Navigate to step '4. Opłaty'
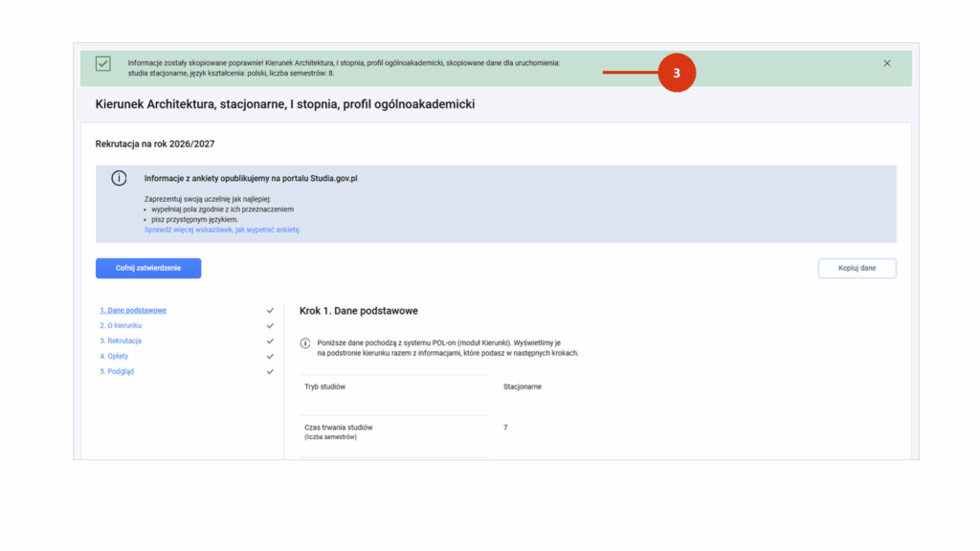 point(114,356)
